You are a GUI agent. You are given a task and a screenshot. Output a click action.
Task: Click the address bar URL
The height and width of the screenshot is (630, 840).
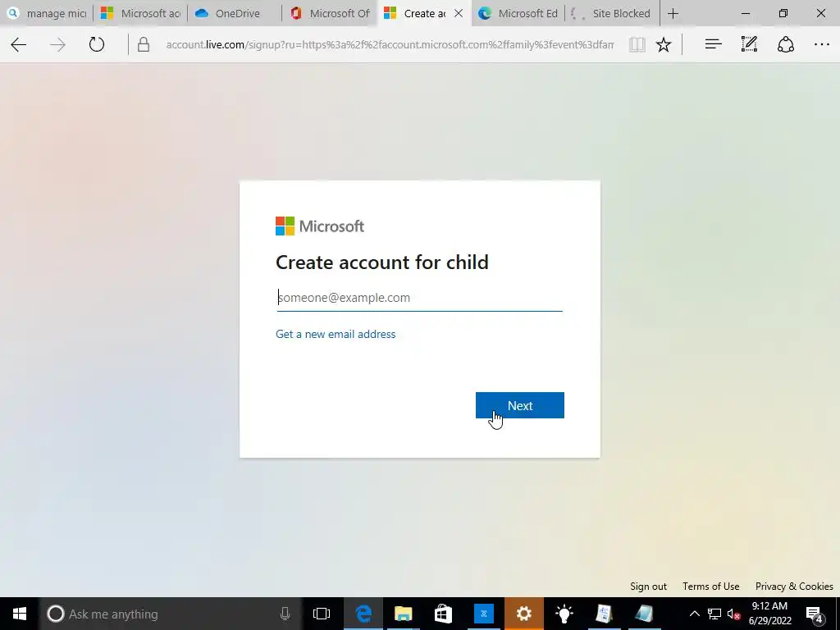[390, 44]
